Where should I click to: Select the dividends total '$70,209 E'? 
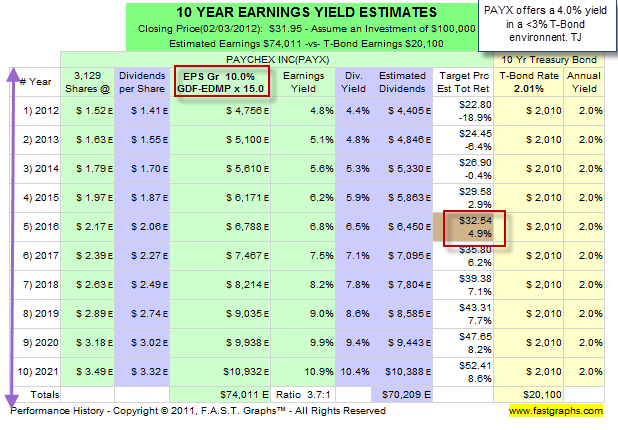tap(406, 395)
